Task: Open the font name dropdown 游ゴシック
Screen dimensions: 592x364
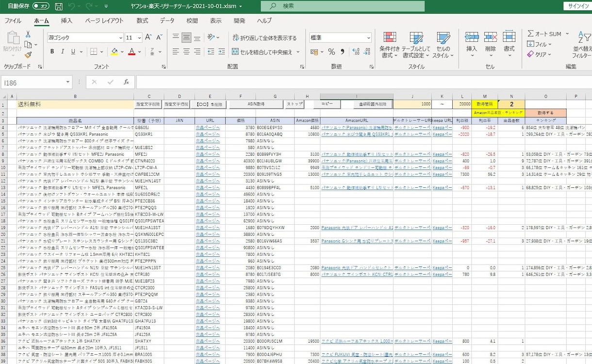Action: 120,38
